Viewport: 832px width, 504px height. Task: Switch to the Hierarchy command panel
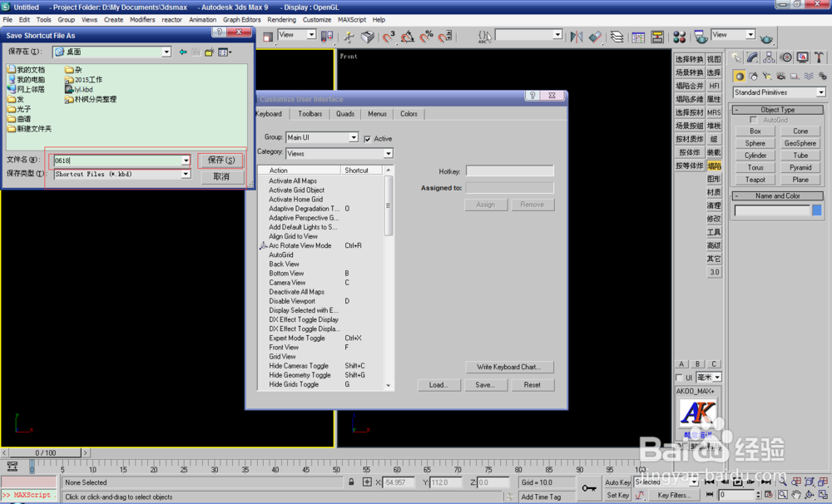[769, 57]
